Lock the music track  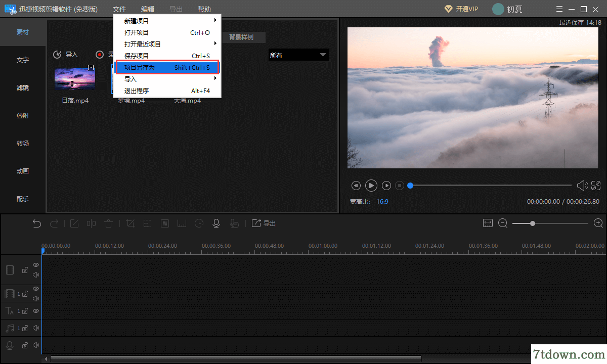point(25,329)
